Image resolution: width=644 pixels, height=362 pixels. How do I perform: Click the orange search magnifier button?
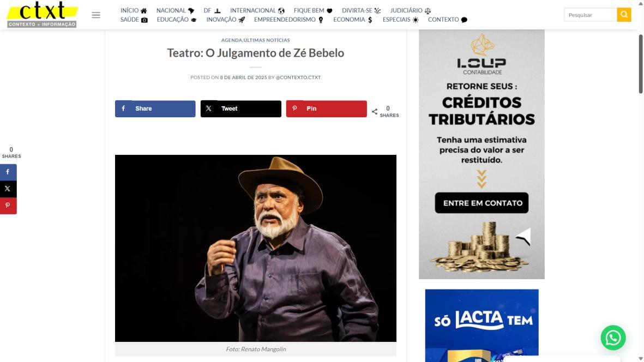click(623, 15)
